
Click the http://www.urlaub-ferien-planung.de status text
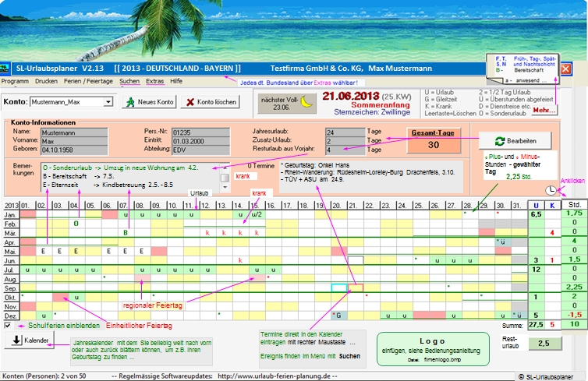tap(275, 376)
